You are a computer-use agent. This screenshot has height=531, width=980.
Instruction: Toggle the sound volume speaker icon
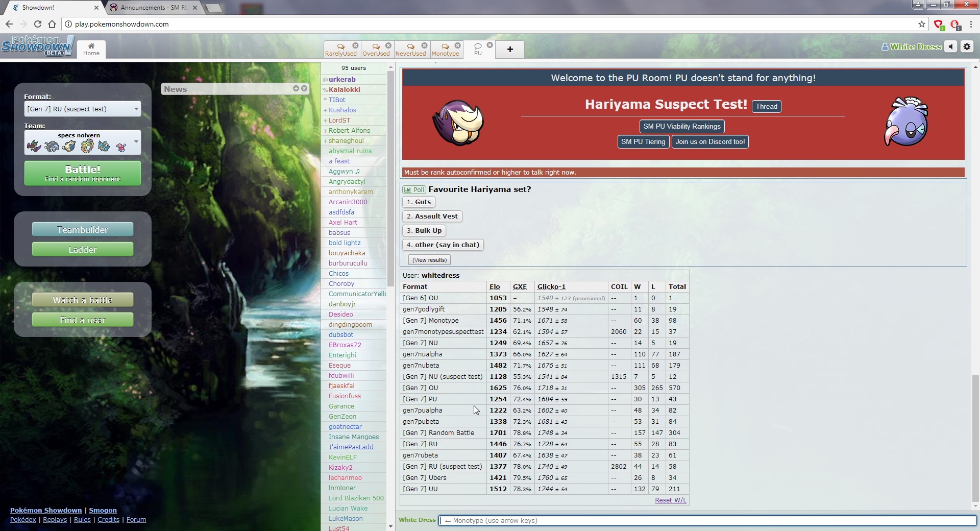(x=950, y=46)
